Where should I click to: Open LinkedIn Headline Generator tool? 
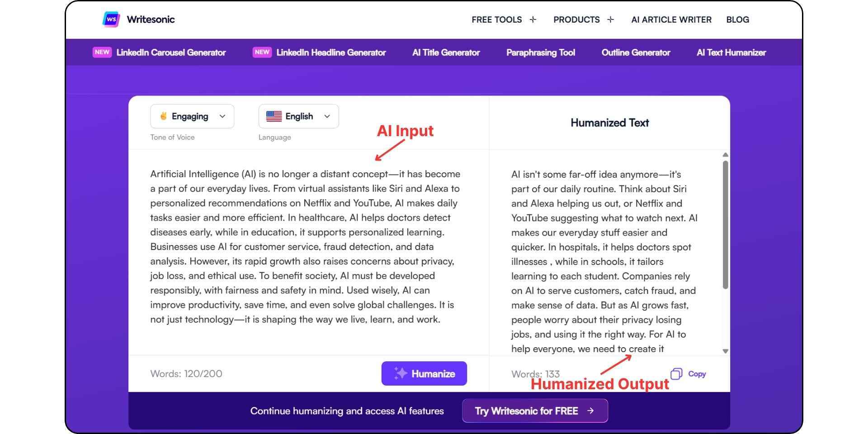click(331, 52)
